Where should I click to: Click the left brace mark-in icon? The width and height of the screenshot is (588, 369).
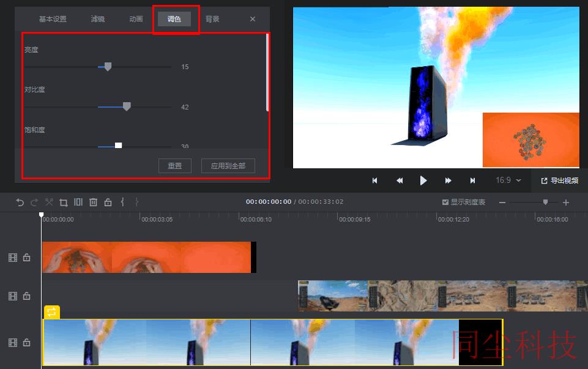pyautogui.click(x=122, y=202)
